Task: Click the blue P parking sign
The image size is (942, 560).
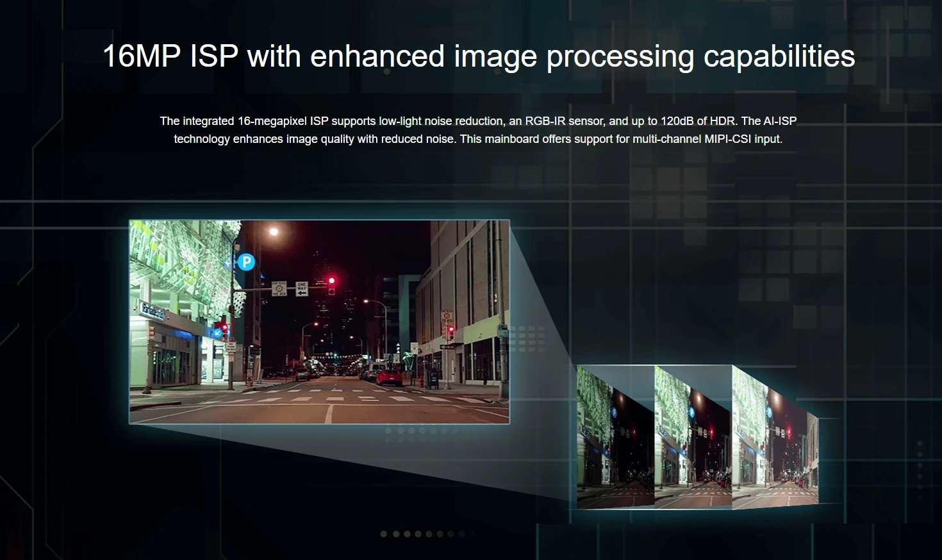Action: pyautogui.click(x=246, y=261)
